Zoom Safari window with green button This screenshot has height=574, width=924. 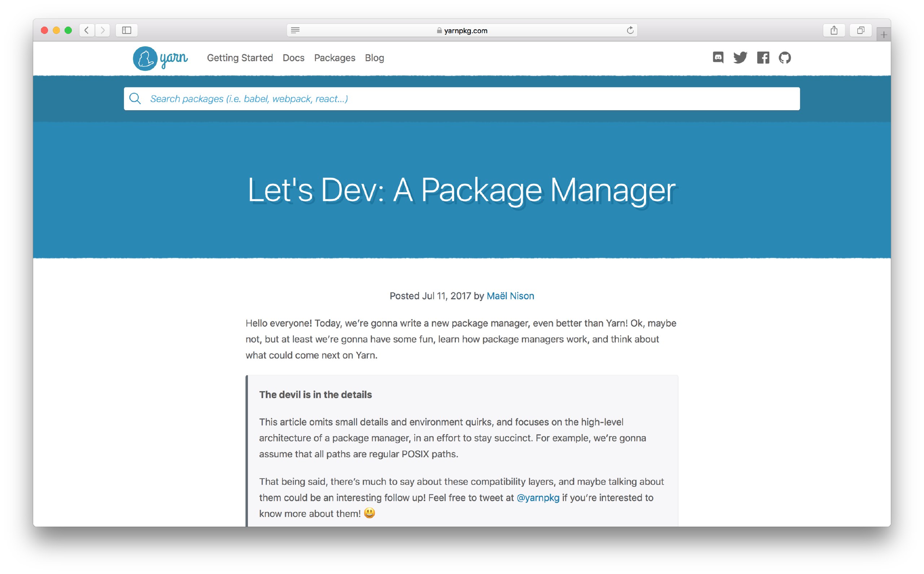pyautogui.click(x=68, y=30)
